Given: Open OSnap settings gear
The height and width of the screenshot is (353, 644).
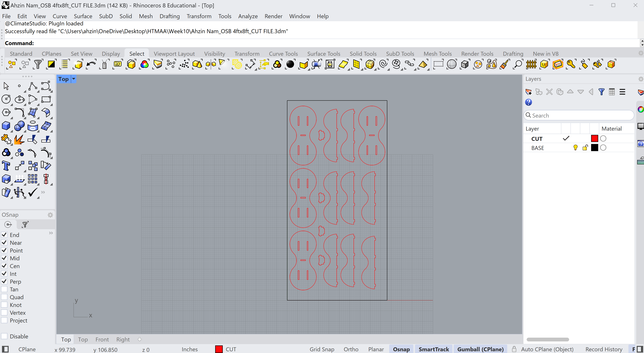Looking at the screenshot, I should pos(50,215).
